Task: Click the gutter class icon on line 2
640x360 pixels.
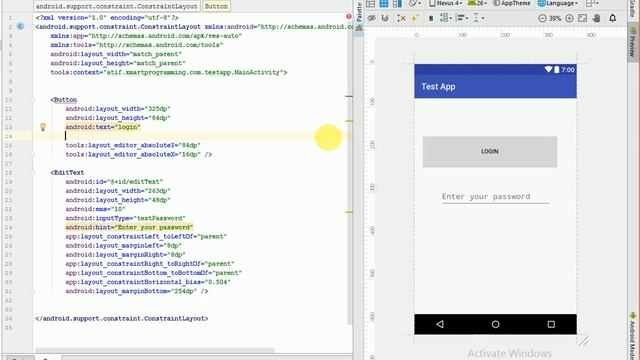Action: (20, 27)
